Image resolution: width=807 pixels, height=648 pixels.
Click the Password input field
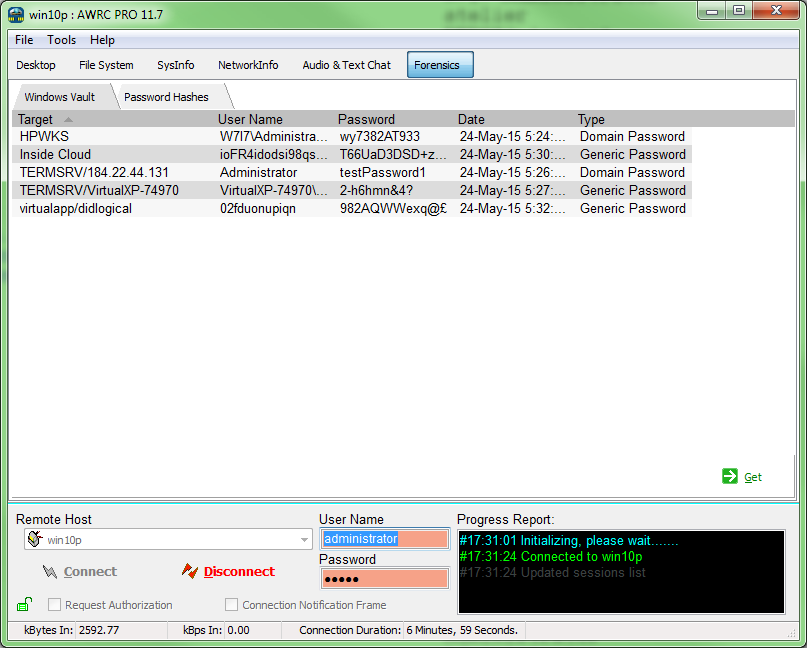point(385,579)
